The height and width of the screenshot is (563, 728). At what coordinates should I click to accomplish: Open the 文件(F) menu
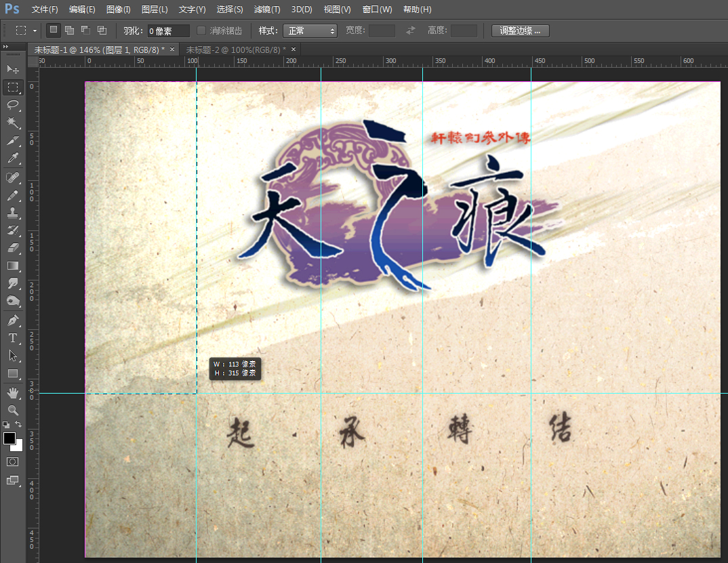45,9
